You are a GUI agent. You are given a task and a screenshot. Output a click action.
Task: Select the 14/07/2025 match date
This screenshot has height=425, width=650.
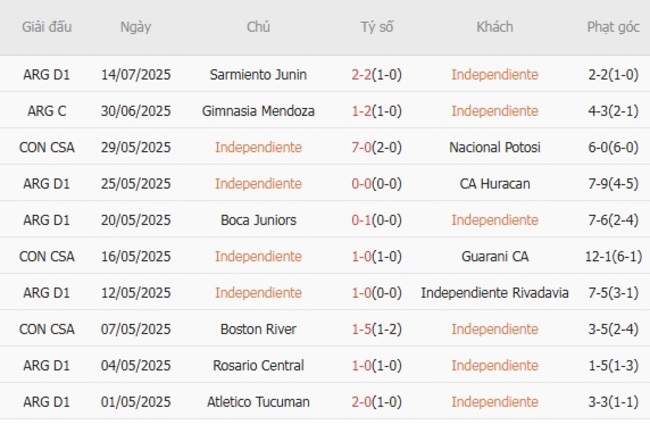(136, 74)
